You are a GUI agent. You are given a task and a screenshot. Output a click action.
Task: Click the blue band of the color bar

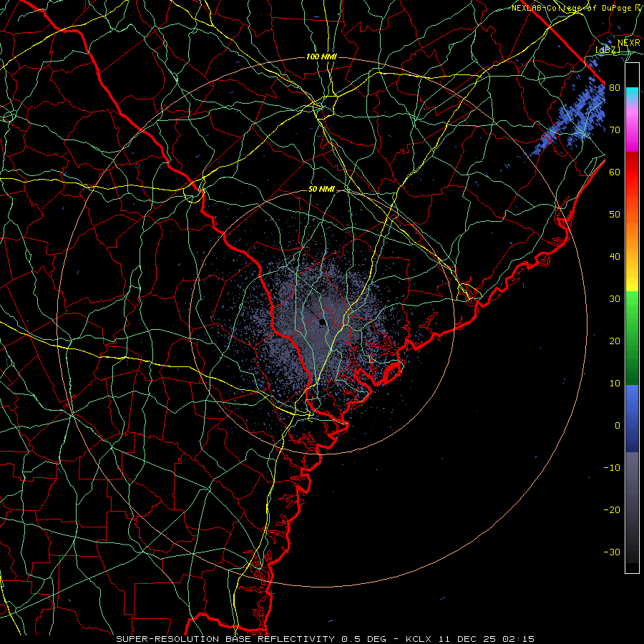coord(632,419)
